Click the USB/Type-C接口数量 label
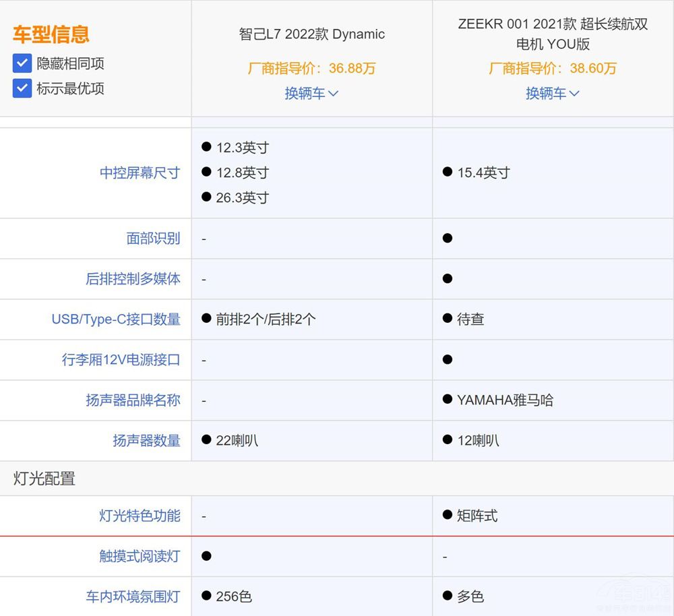This screenshot has height=616, width=674. (116, 319)
